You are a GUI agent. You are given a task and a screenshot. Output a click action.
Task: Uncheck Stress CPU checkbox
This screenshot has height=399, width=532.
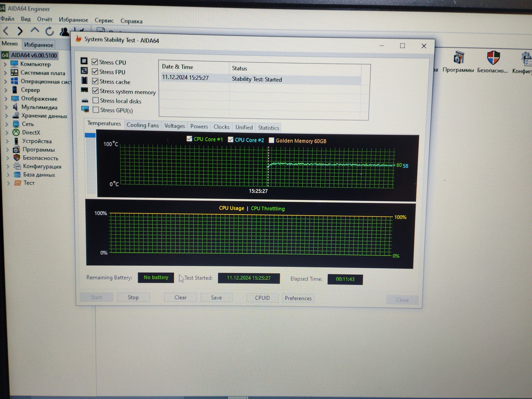click(x=95, y=62)
